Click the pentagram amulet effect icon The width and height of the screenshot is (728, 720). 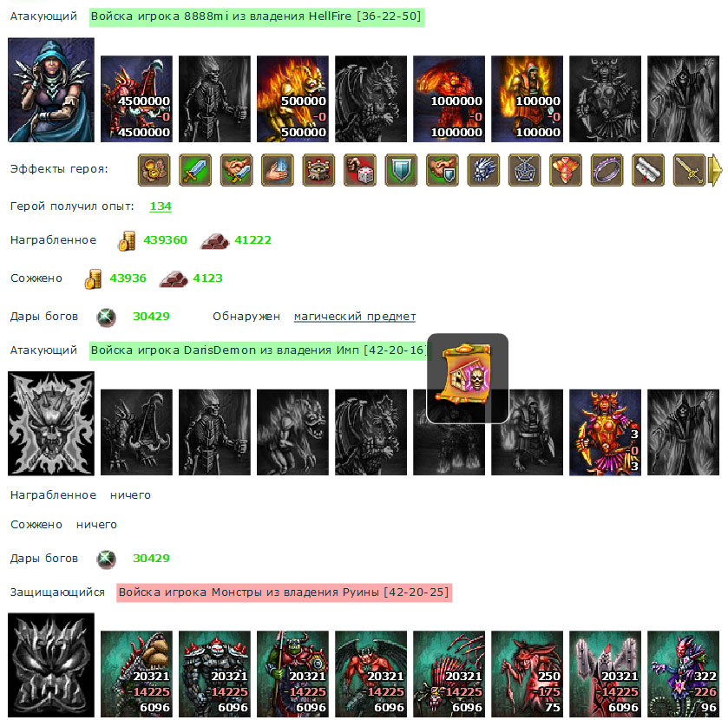coord(525,170)
